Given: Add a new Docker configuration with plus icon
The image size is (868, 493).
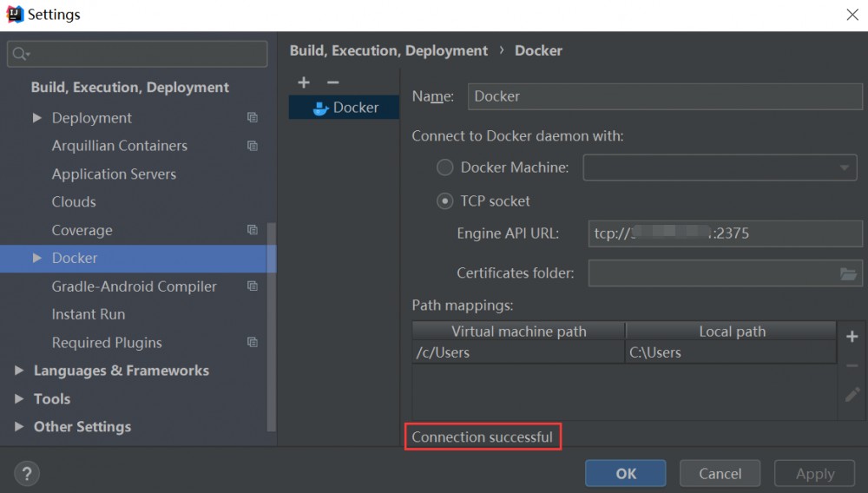Looking at the screenshot, I should point(303,82).
